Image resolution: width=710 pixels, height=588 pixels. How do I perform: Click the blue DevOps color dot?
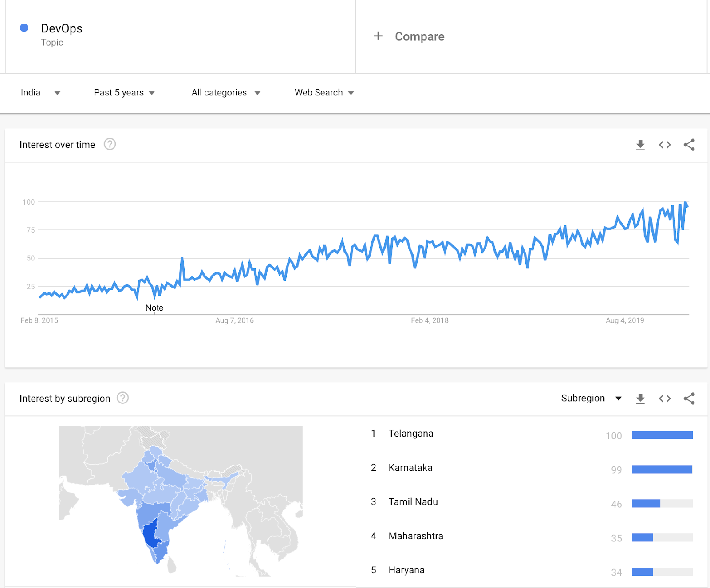[x=24, y=28]
